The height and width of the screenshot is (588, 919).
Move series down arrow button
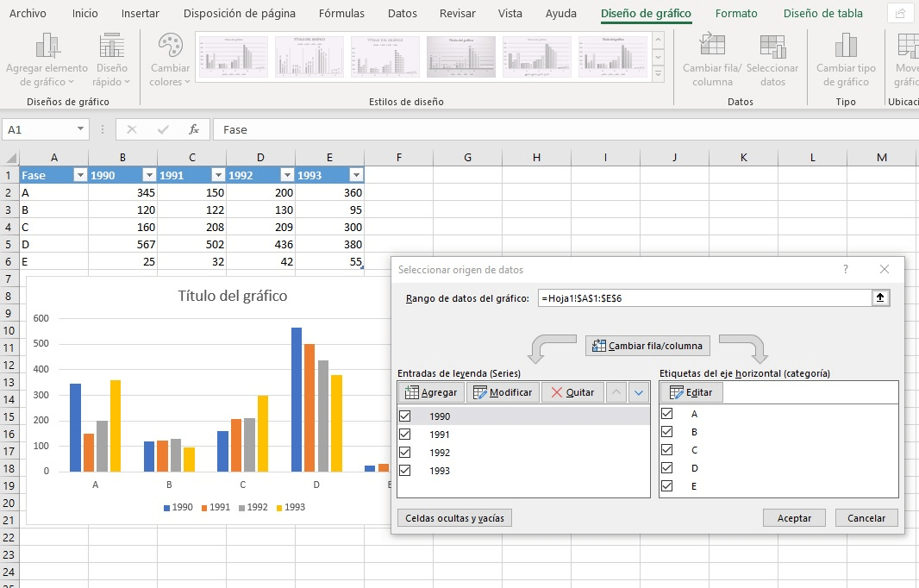pyautogui.click(x=639, y=392)
